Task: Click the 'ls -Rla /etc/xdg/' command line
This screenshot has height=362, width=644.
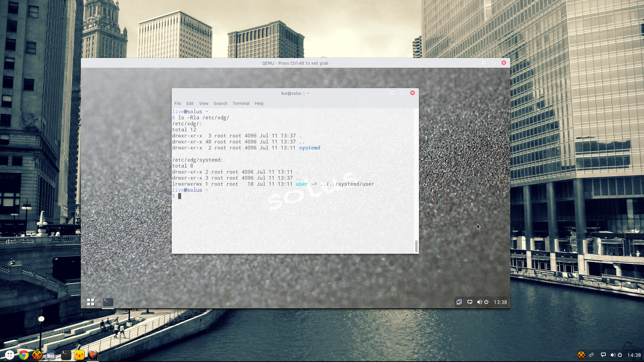Action: tap(203, 118)
